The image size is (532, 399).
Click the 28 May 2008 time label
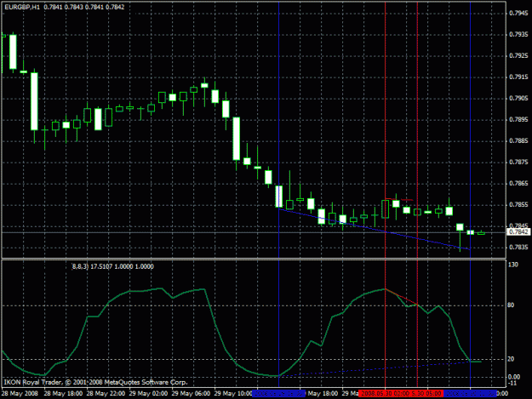20,394
